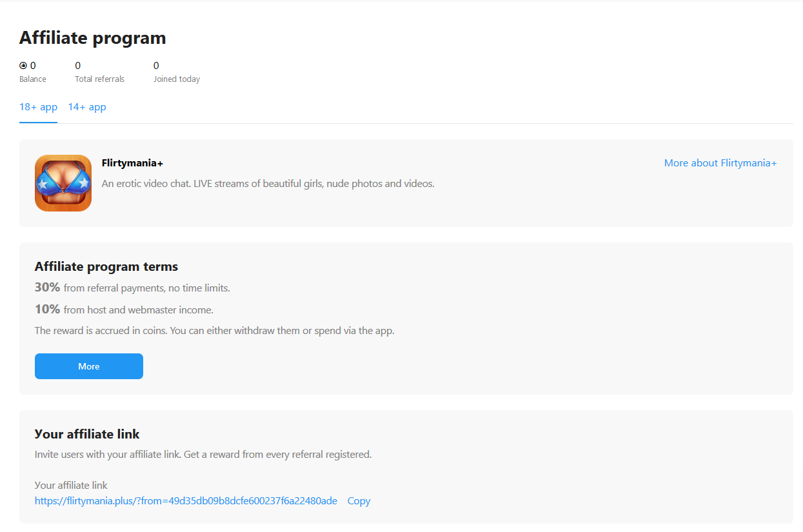
Task: Click the Flirtymania+ app icon
Action: [63, 183]
